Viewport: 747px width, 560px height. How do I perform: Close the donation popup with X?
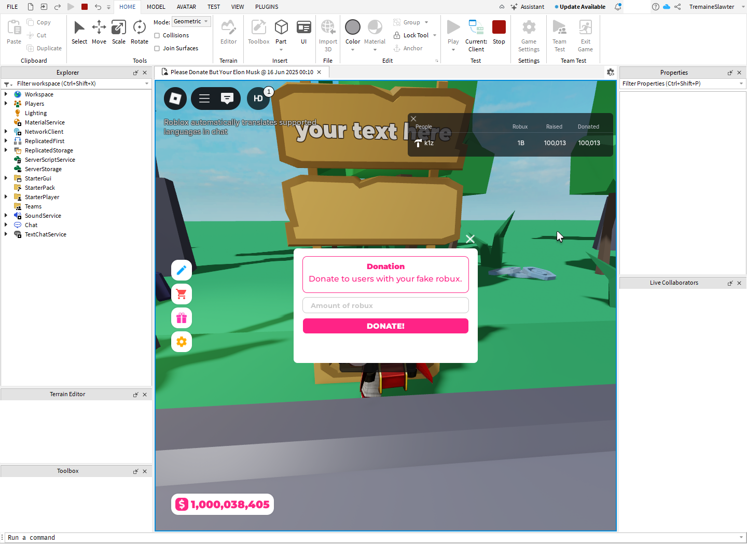[470, 239]
